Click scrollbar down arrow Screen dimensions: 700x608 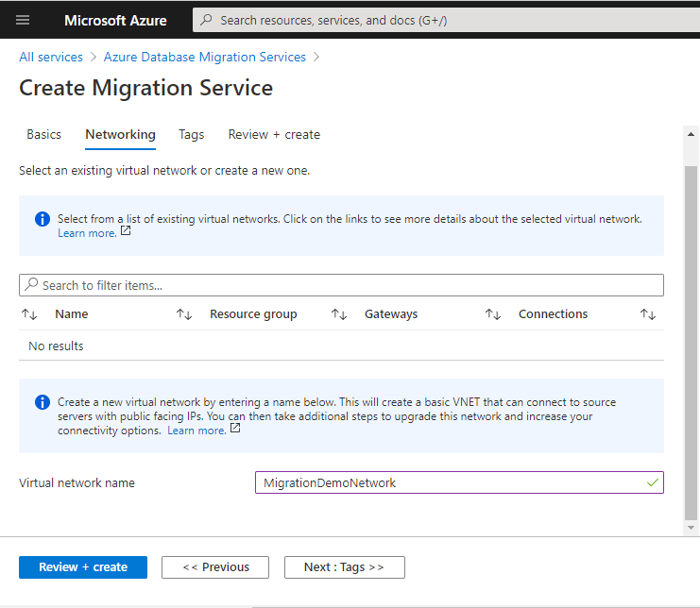point(691,528)
